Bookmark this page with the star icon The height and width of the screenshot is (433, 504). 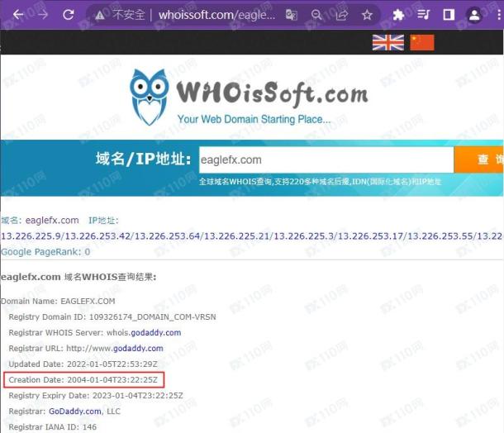pyautogui.click(x=367, y=15)
